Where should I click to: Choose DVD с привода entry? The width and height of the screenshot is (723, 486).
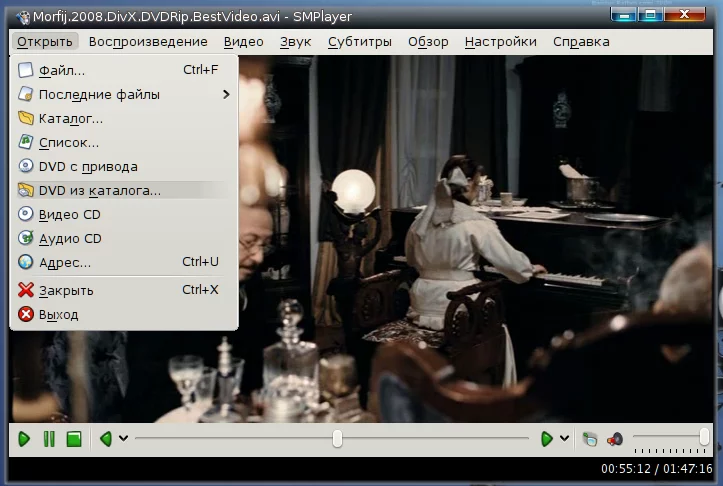coord(124,166)
